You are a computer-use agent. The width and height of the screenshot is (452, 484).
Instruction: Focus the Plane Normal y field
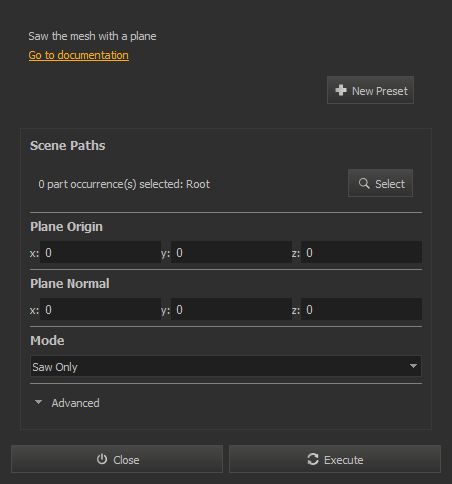tap(231, 309)
